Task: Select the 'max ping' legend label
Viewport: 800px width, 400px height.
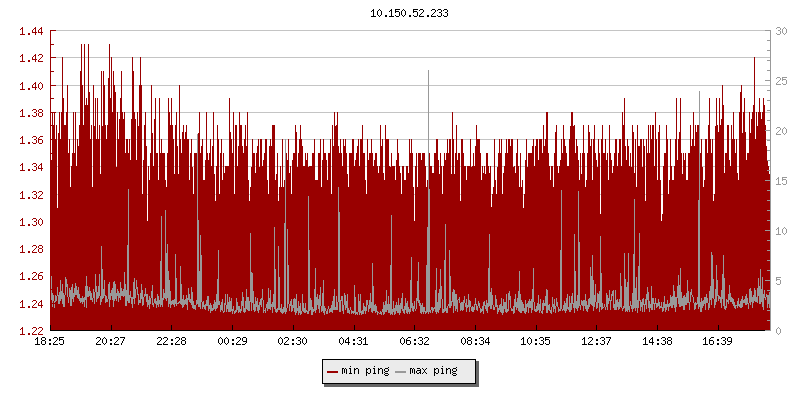Action: (433, 371)
